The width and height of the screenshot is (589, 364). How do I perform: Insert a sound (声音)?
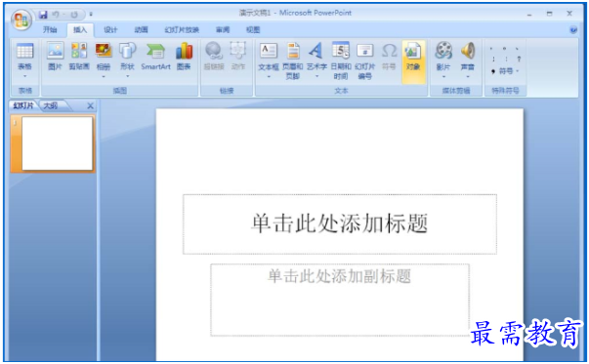tap(468, 57)
